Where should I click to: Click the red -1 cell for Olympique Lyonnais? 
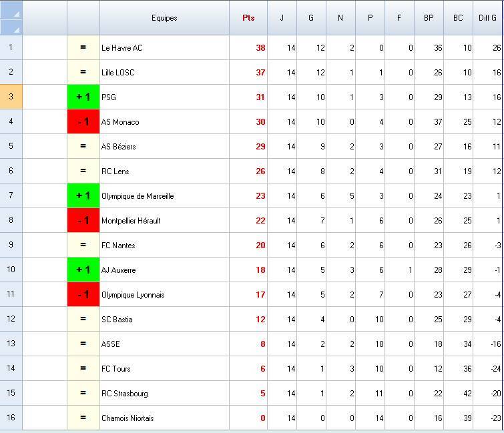(83, 295)
